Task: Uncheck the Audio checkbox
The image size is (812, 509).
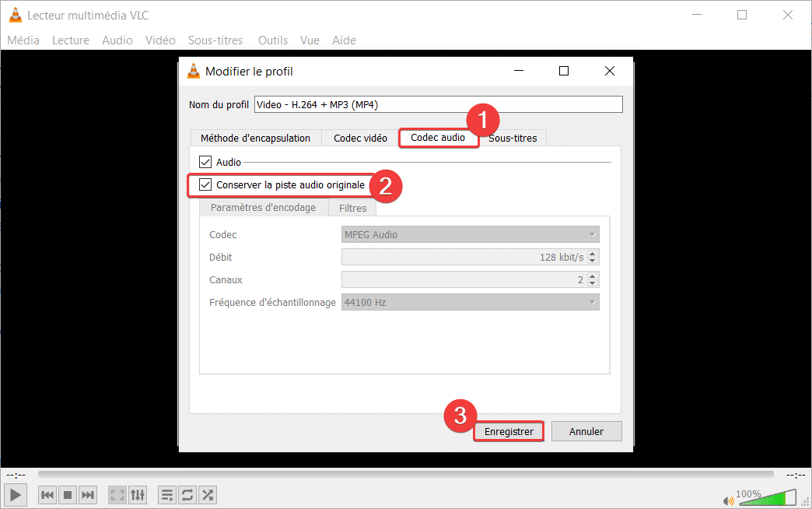Action: (205, 161)
